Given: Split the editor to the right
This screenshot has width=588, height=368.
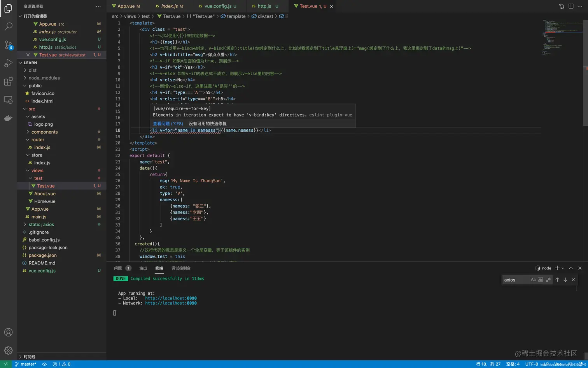Looking at the screenshot, I should 571,6.
